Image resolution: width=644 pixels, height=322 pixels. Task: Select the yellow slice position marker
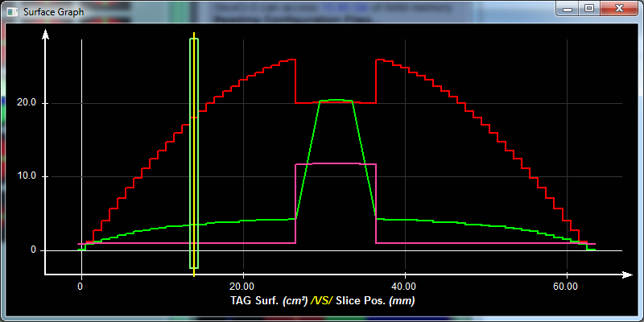[x=194, y=153]
